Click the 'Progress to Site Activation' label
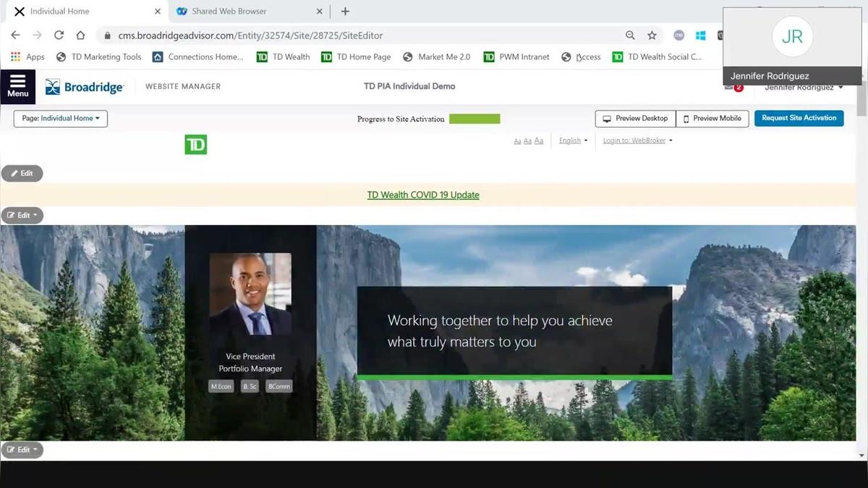Viewport: 868px width, 488px height. (401, 119)
